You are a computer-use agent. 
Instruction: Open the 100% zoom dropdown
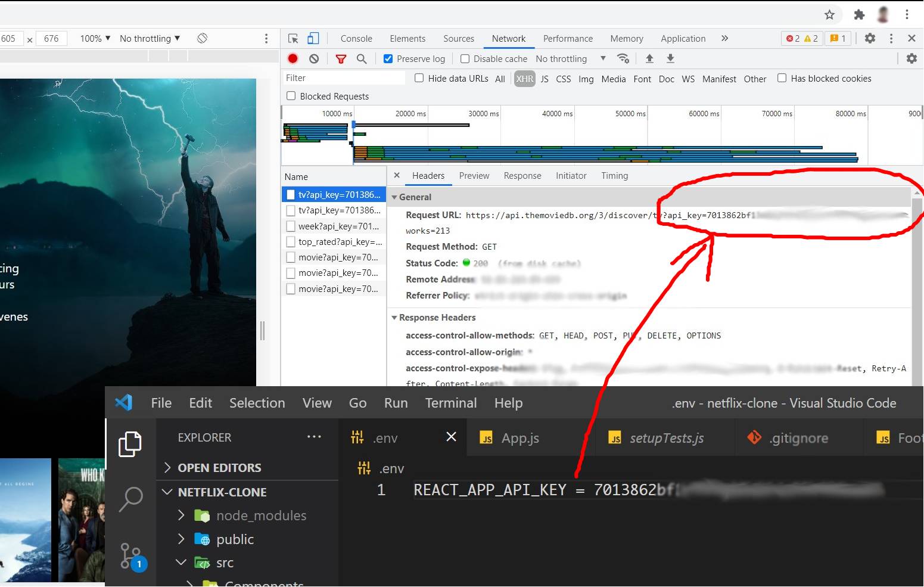tap(95, 39)
